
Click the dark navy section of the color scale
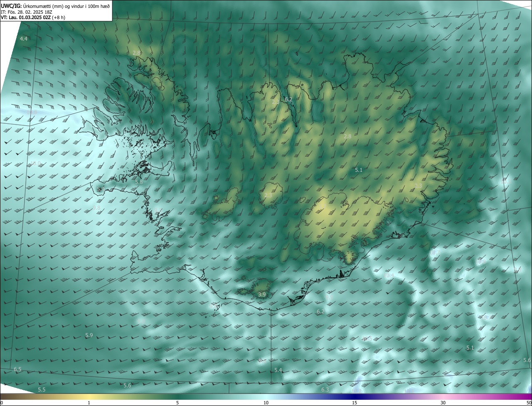(355, 396)
